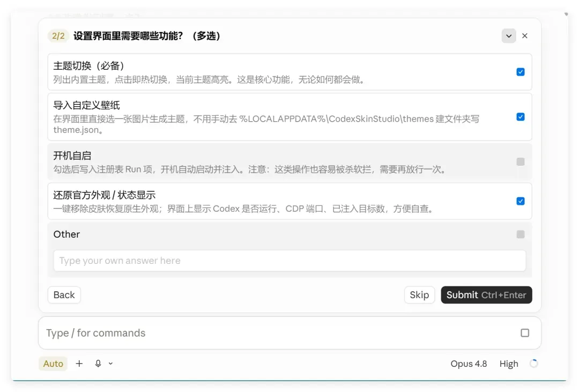579x392 pixels.
Task: Open the microphone options dropdown arrow
Action: click(110, 364)
